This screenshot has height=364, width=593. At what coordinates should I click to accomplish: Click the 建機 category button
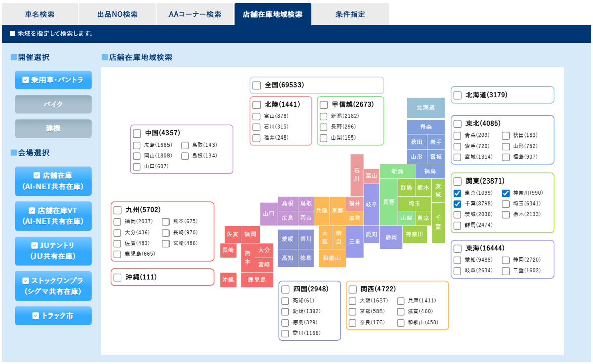(53, 128)
